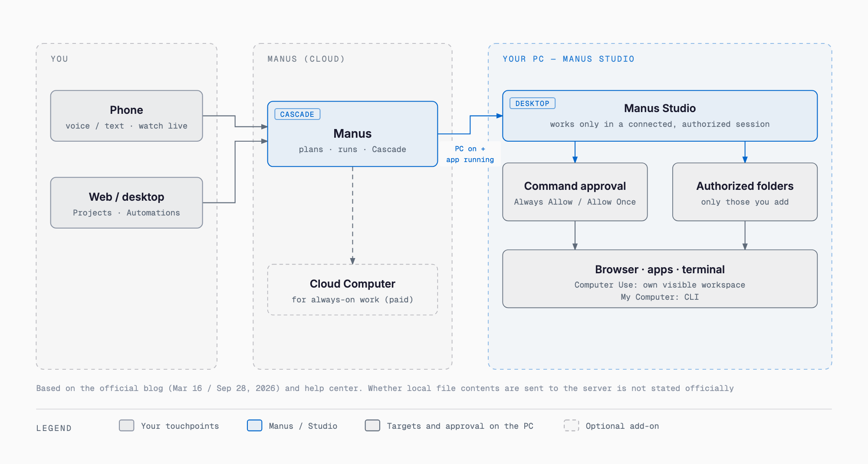This screenshot has width=868, height=464.
Task: Click the dashed 'Optional add-on' legend swatch
Action: (571, 425)
